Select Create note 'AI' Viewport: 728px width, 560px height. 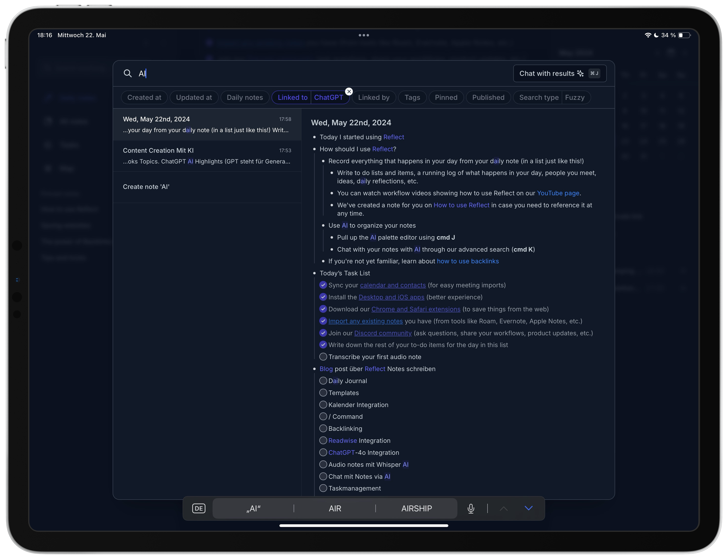[x=207, y=187]
